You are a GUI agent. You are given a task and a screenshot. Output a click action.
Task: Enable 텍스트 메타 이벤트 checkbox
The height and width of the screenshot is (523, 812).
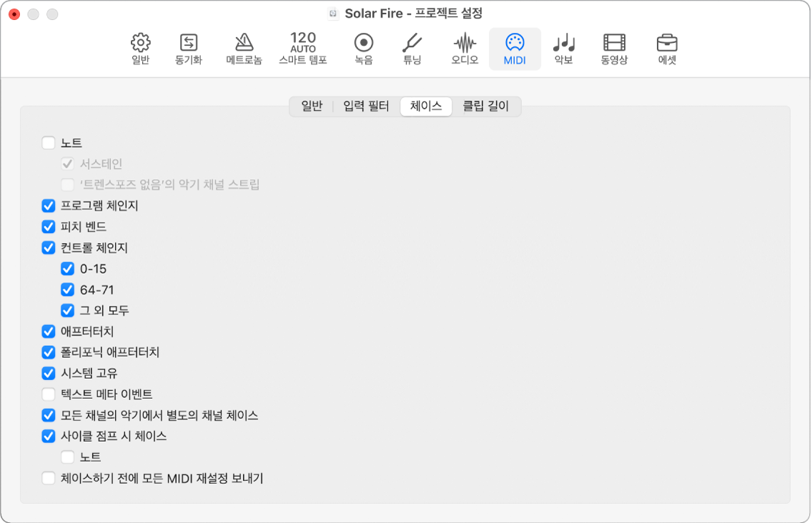point(49,394)
